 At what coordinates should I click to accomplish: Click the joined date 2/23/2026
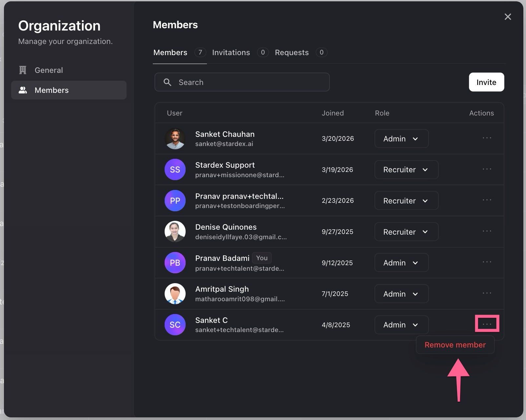pos(338,200)
